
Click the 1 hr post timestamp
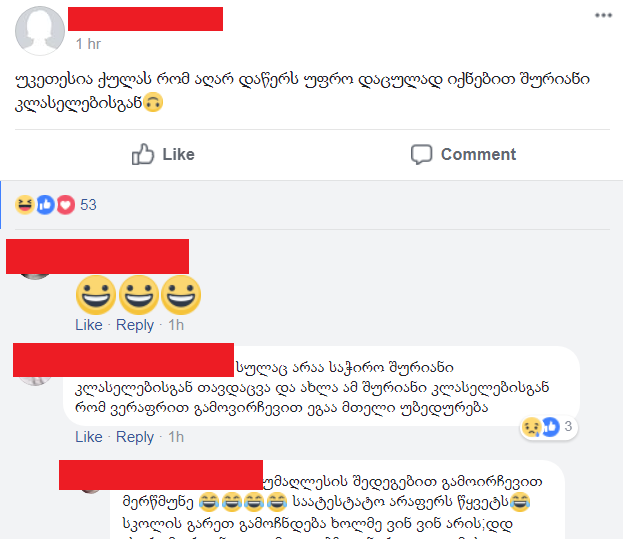[88, 44]
